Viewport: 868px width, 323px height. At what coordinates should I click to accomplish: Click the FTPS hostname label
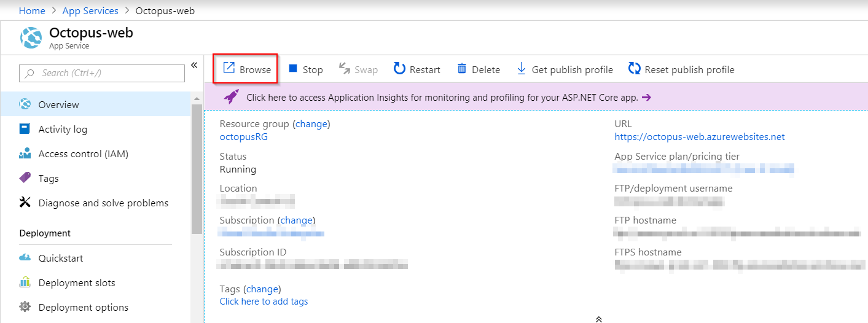pos(648,252)
